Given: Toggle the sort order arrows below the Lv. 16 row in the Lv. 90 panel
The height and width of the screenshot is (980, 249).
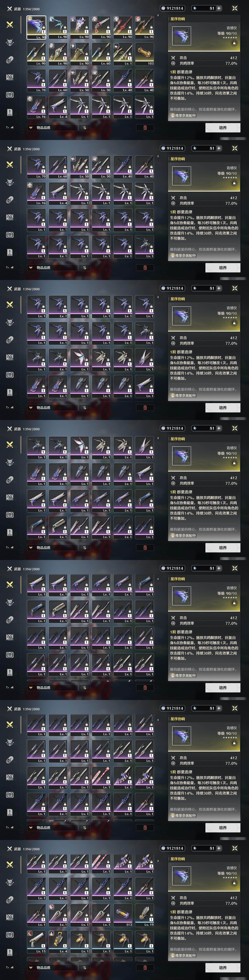Looking at the screenshot, I should pos(84,127).
